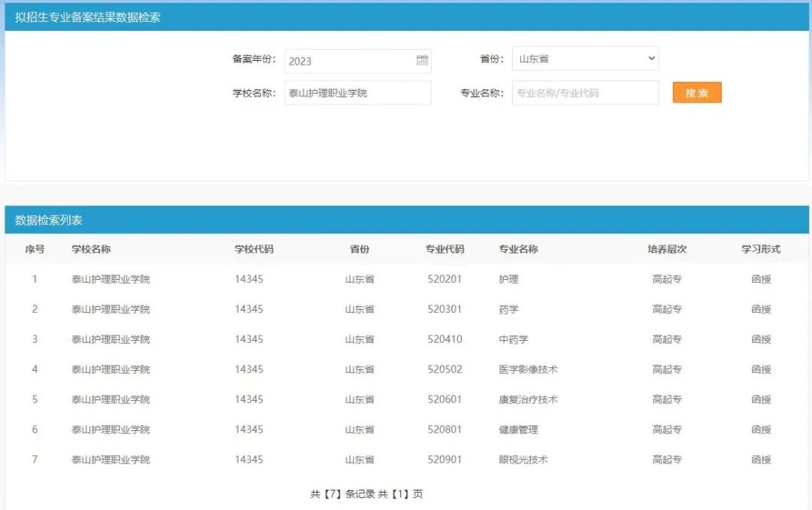Select the 眼视光技术 major row
The width and height of the screenshot is (812, 510).
(x=523, y=460)
